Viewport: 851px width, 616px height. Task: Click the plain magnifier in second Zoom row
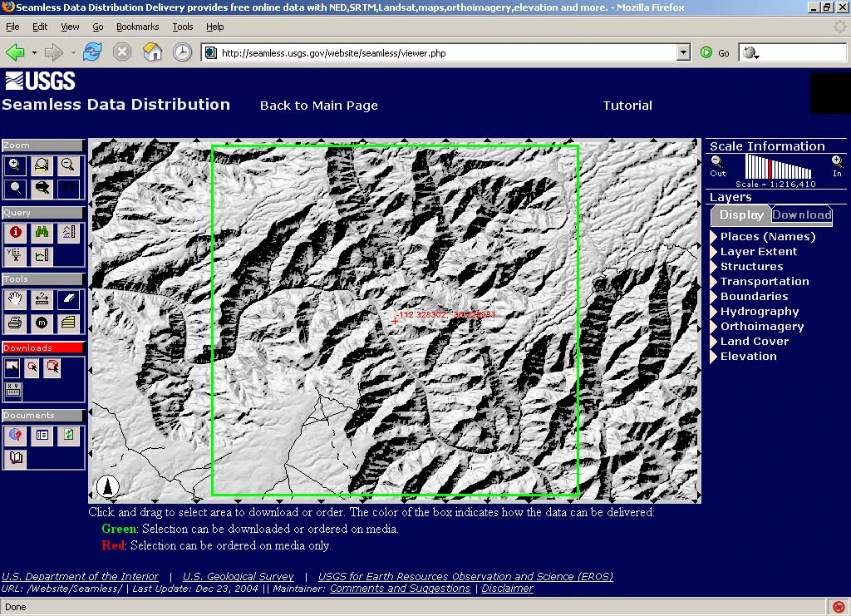[15, 189]
